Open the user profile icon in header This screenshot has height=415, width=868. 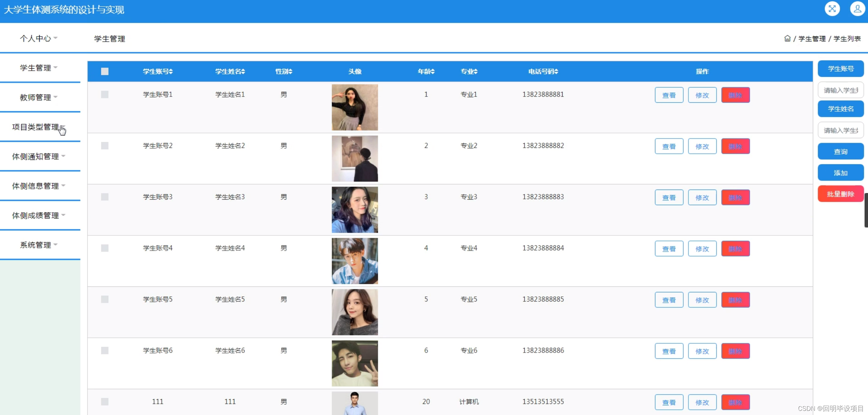[x=857, y=9]
